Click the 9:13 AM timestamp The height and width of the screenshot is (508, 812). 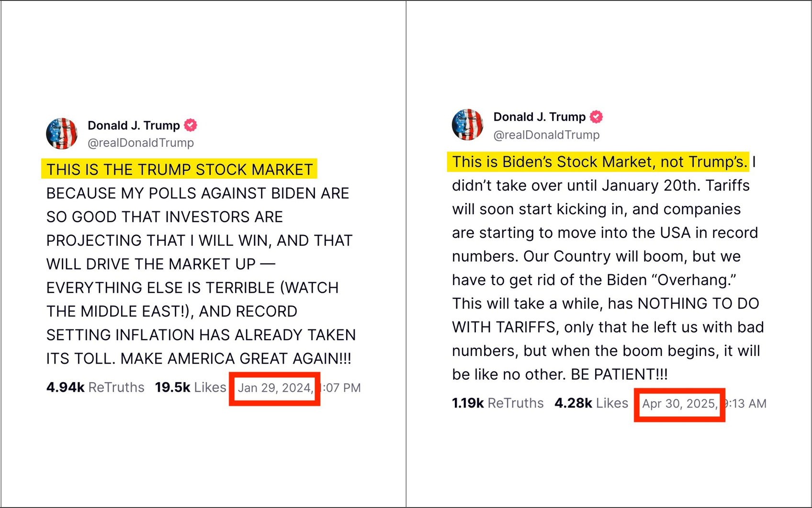click(x=745, y=404)
